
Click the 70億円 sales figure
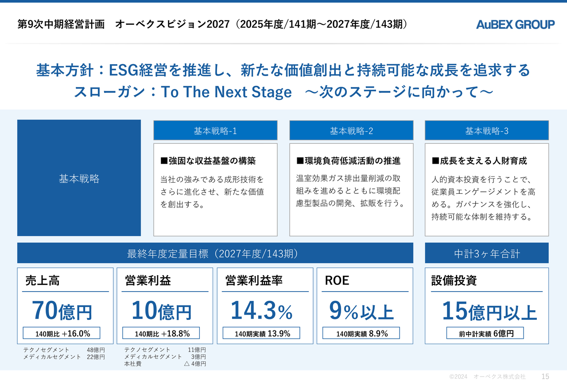pyautogui.click(x=62, y=311)
